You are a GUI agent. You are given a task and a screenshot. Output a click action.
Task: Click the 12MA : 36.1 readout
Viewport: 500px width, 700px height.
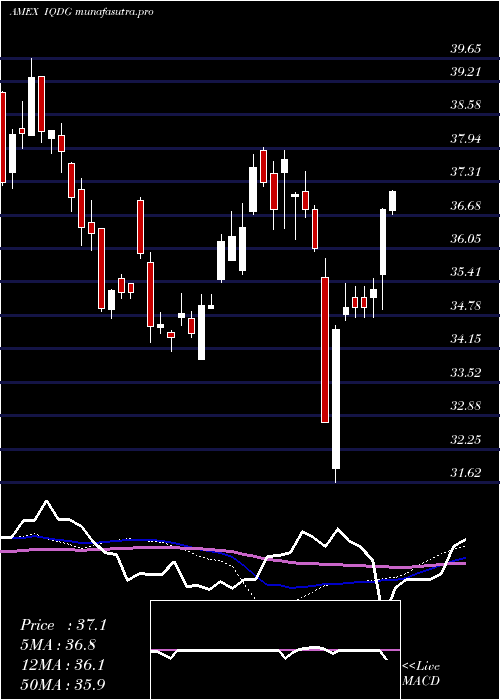point(63,665)
